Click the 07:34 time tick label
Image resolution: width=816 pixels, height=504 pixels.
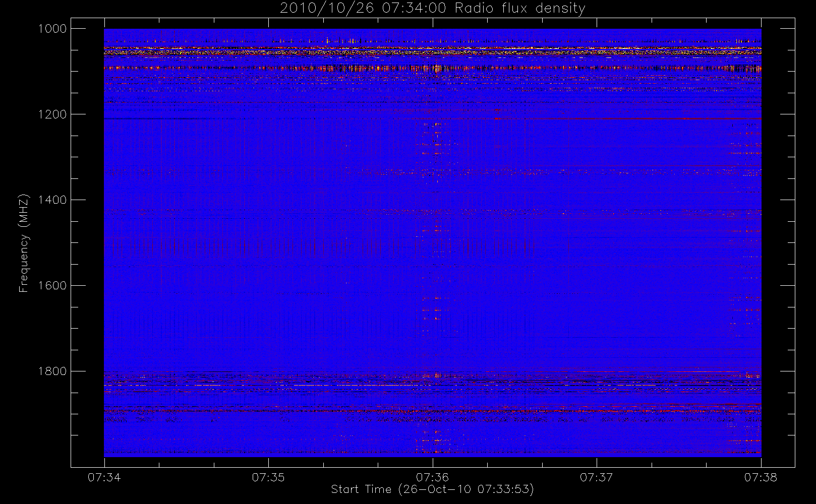[104, 477]
